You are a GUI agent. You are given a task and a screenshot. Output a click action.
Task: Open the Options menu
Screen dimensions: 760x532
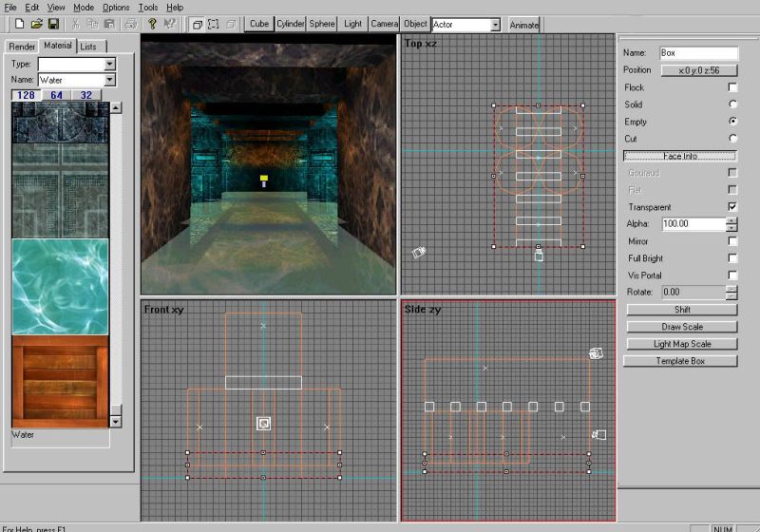pos(116,8)
